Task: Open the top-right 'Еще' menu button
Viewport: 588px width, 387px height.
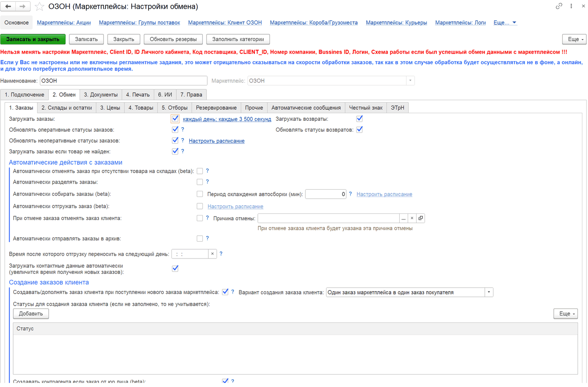Action: (x=574, y=39)
